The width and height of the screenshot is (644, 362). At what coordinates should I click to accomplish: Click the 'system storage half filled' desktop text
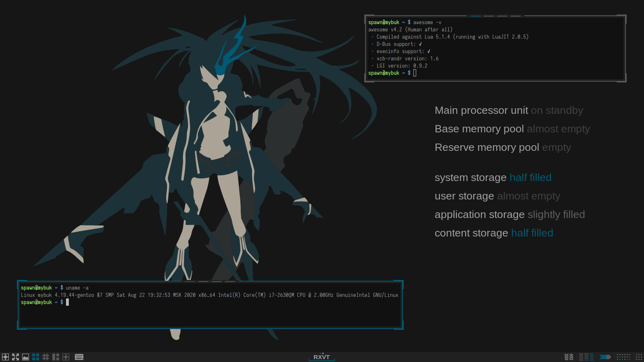(493, 177)
